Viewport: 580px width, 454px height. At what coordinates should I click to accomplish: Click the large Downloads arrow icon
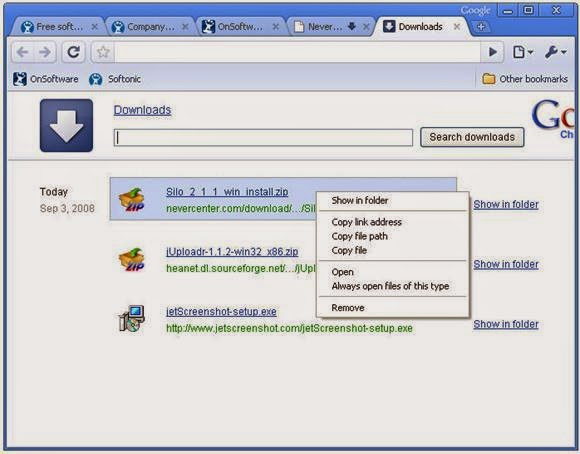(x=66, y=125)
